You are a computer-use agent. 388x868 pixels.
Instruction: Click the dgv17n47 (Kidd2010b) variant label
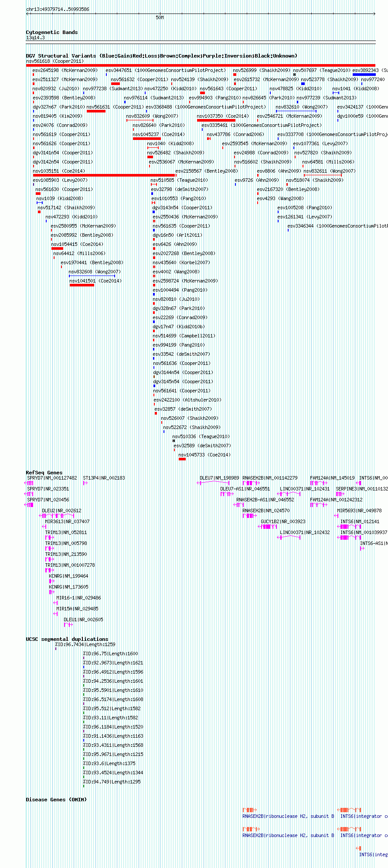pos(179,327)
